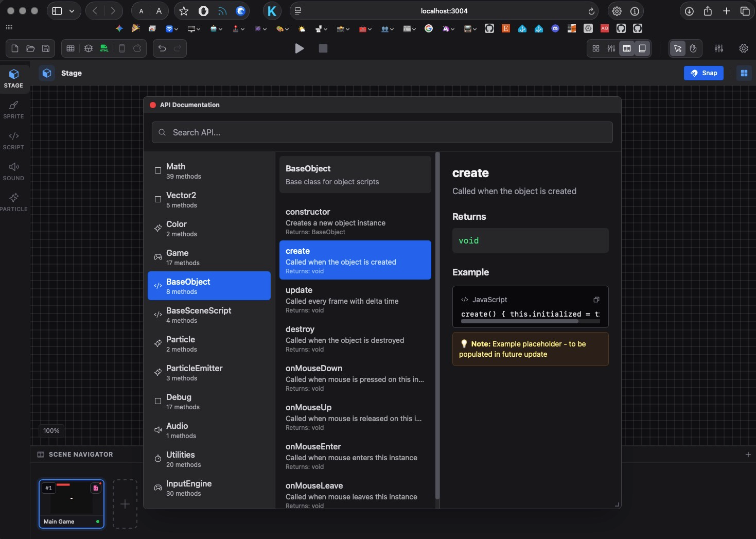Start the game with the play button
This screenshot has width=756, height=539.
click(299, 48)
